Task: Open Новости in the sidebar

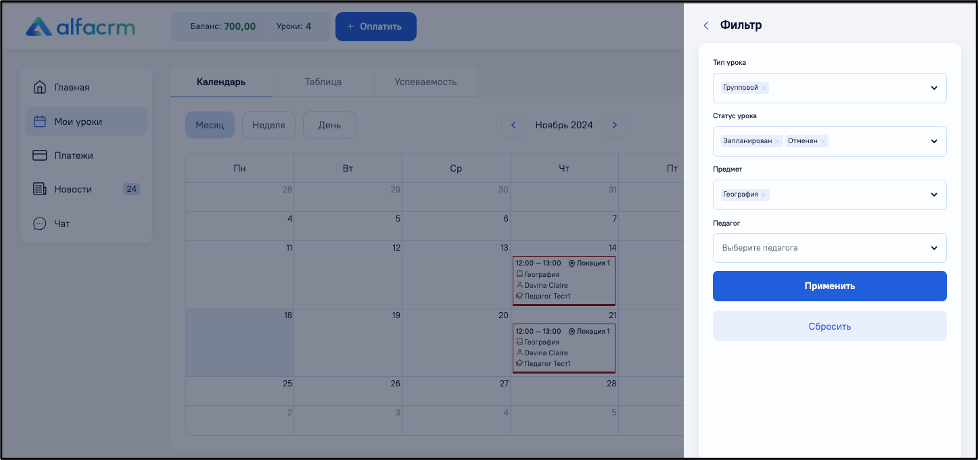Action: [73, 189]
